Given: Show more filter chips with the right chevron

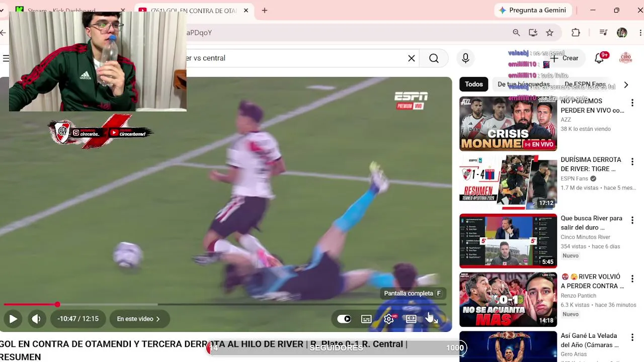Looking at the screenshot, I should (626, 84).
